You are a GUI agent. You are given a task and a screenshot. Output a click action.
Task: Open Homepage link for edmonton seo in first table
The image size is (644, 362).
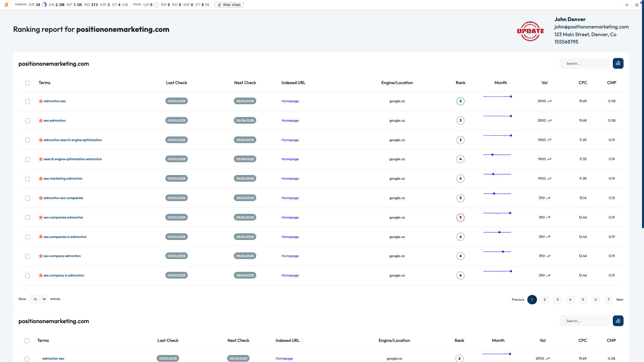pos(290,101)
